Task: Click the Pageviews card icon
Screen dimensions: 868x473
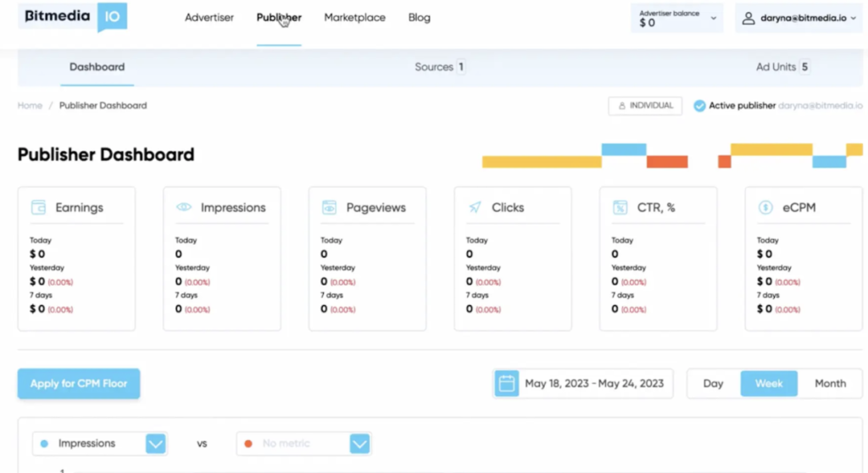Action: click(x=329, y=208)
